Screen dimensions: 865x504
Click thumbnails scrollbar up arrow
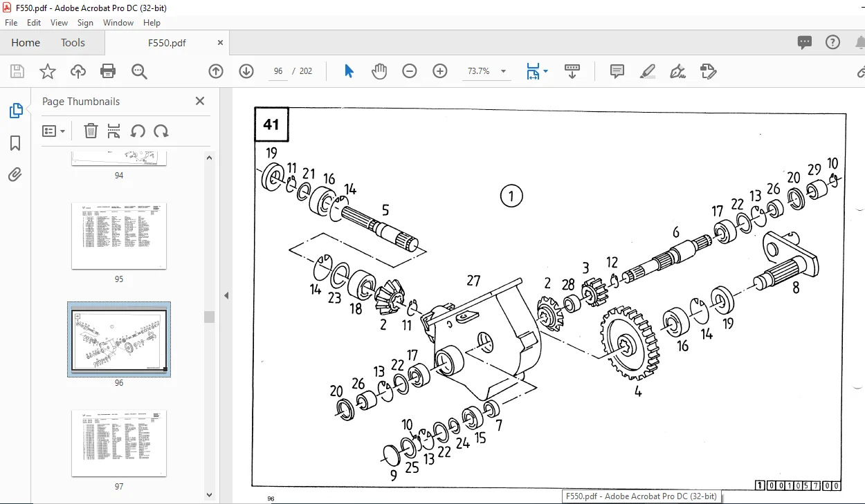coord(210,158)
